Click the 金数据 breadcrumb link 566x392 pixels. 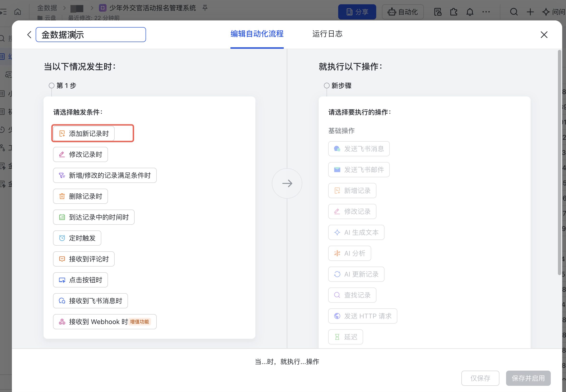(47, 8)
